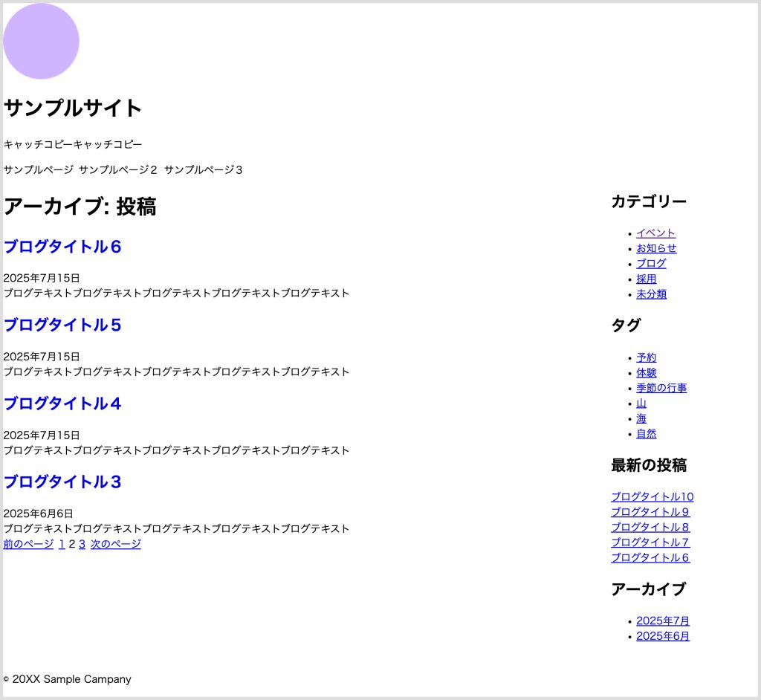Click excerpt text under ブログタイトル6
761x700 pixels.
176,294
